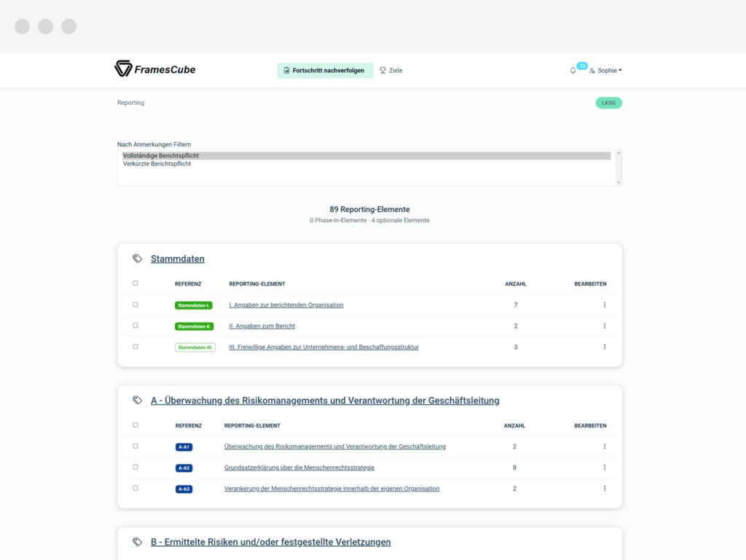Image resolution: width=746 pixels, height=560 pixels.
Task: Click the Stammdaten-I. reference badge
Action: pyautogui.click(x=193, y=305)
